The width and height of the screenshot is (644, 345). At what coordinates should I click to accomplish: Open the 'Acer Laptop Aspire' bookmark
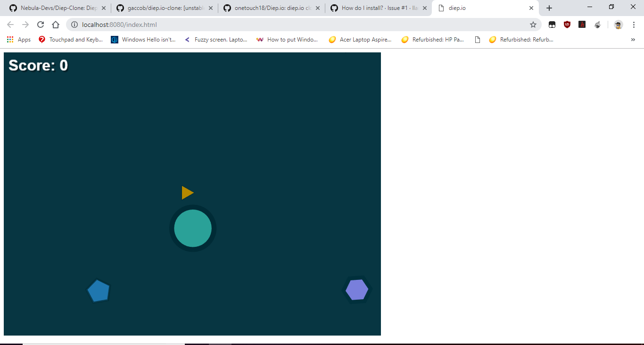360,39
